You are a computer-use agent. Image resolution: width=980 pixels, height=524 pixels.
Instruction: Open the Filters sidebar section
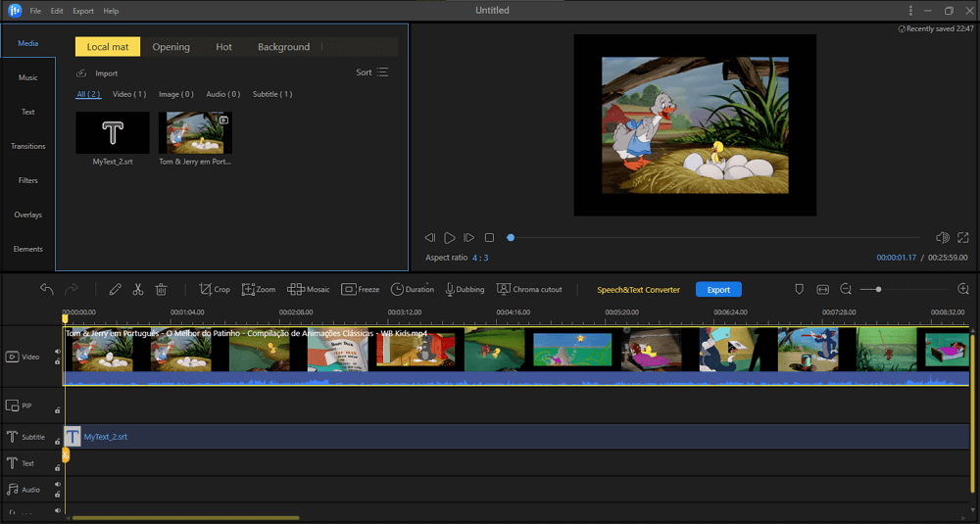click(x=28, y=180)
